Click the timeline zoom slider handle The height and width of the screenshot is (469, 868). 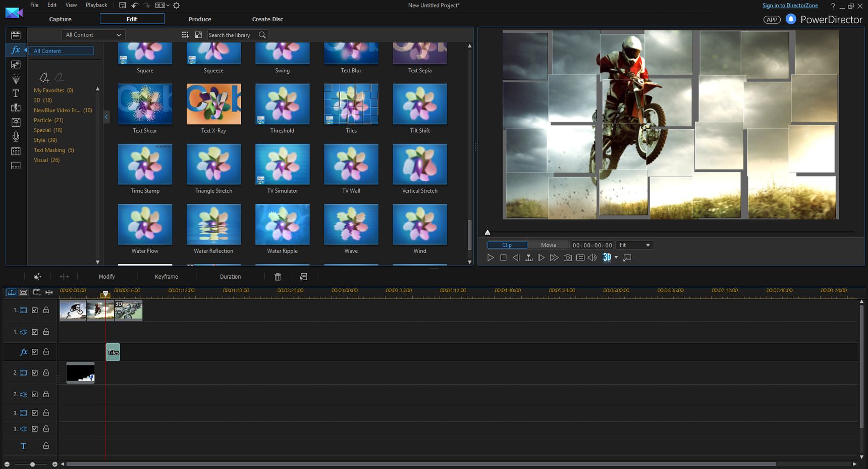(32, 464)
